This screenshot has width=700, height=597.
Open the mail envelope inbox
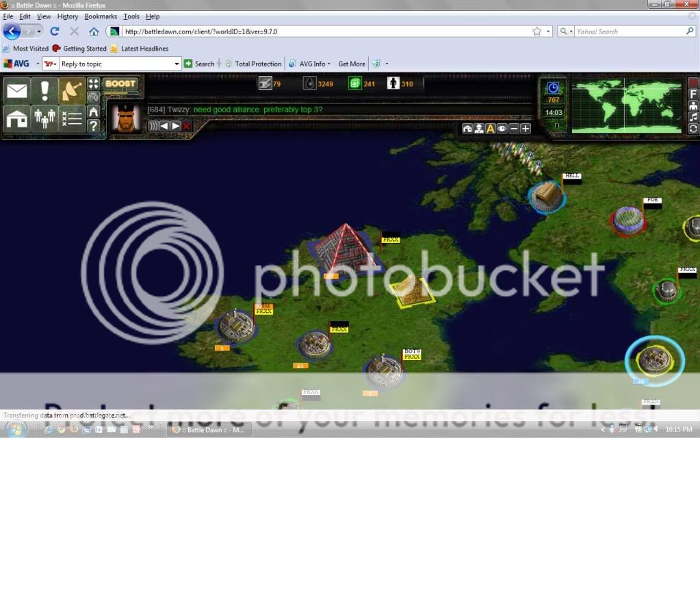[x=17, y=90]
